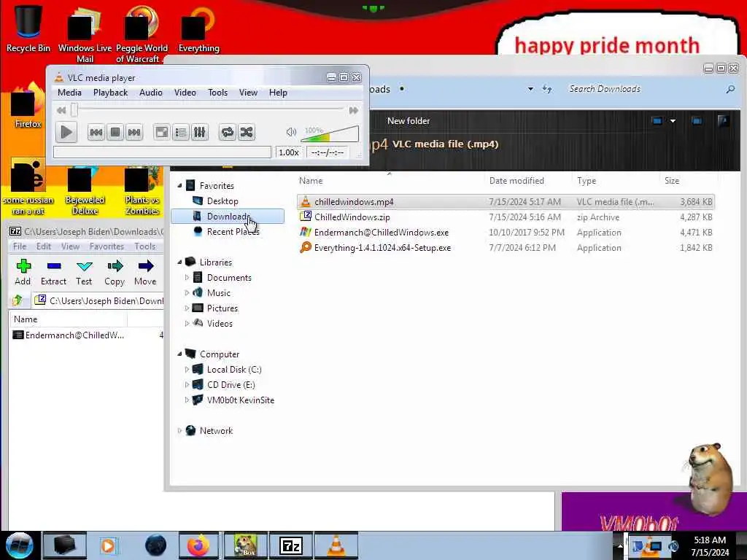The width and height of the screenshot is (747, 560).
Task: Click 7-Zip taskbar icon
Action: point(290,545)
